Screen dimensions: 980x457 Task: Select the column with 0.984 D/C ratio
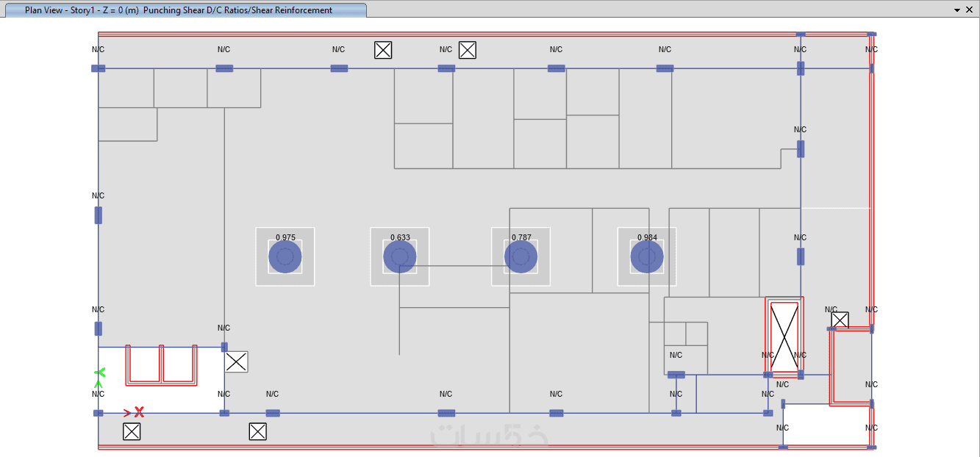pyautogui.click(x=647, y=257)
